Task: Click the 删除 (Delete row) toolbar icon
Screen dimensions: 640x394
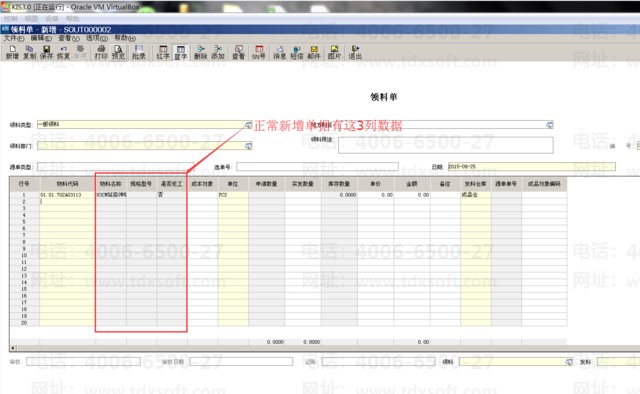Action: [x=200, y=52]
